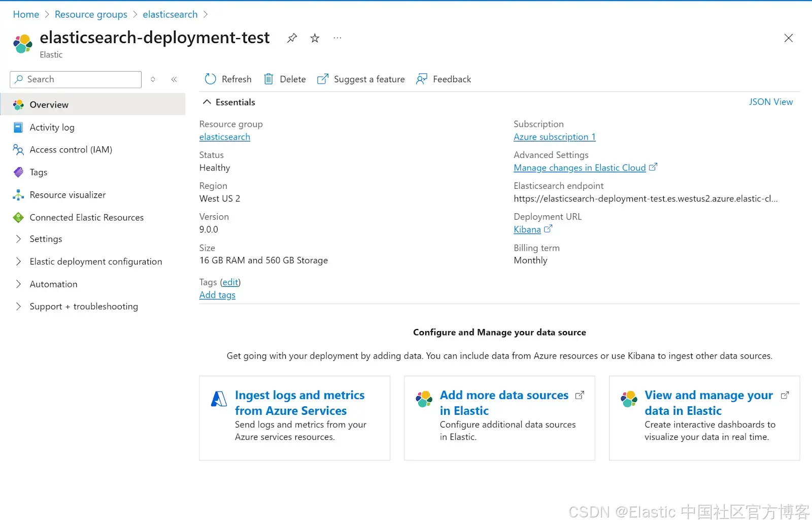Toggle expand/collapse all sidebar groups icon

[x=153, y=79]
